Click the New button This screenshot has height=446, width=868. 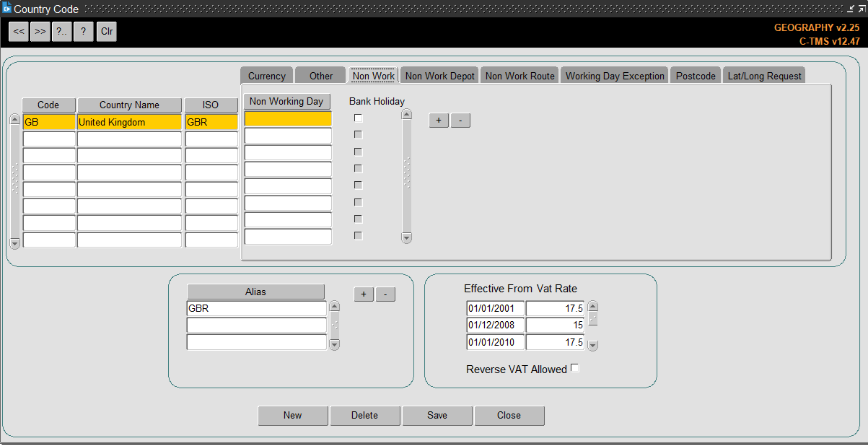click(293, 416)
